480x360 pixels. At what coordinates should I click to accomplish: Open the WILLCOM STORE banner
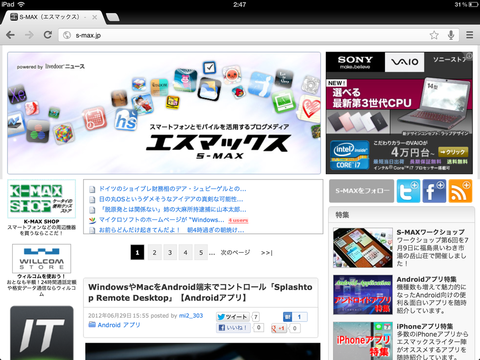42,259
